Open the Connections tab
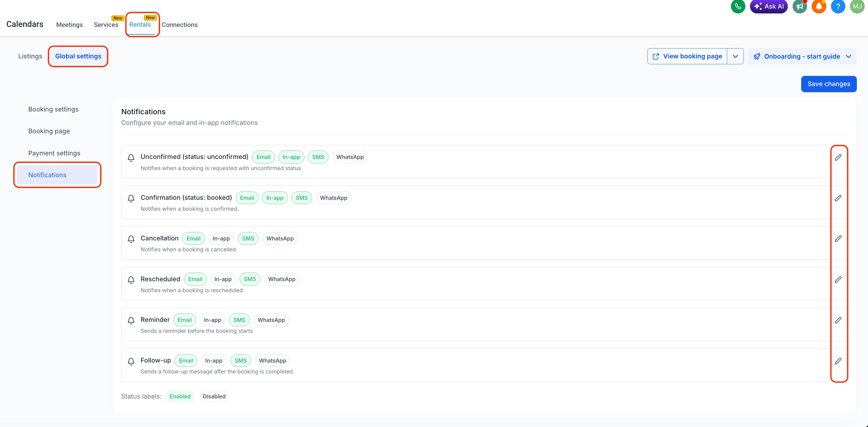 click(x=179, y=25)
